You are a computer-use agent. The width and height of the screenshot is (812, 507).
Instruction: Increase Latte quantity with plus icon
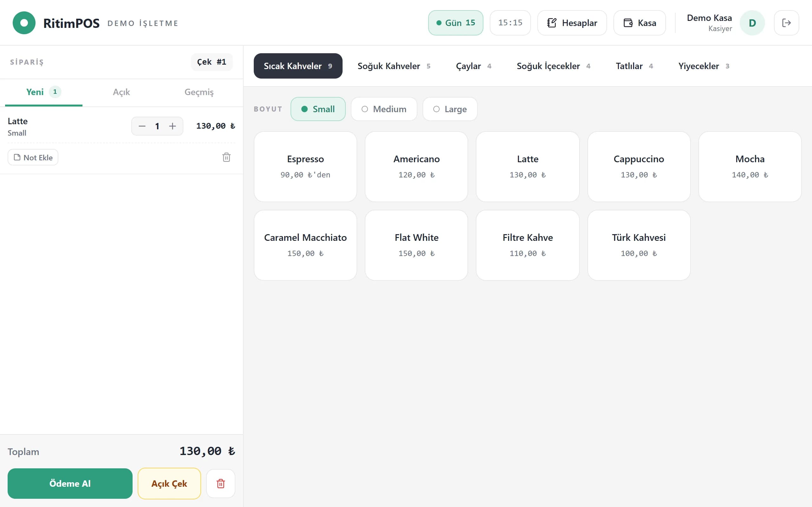(x=173, y=126)
